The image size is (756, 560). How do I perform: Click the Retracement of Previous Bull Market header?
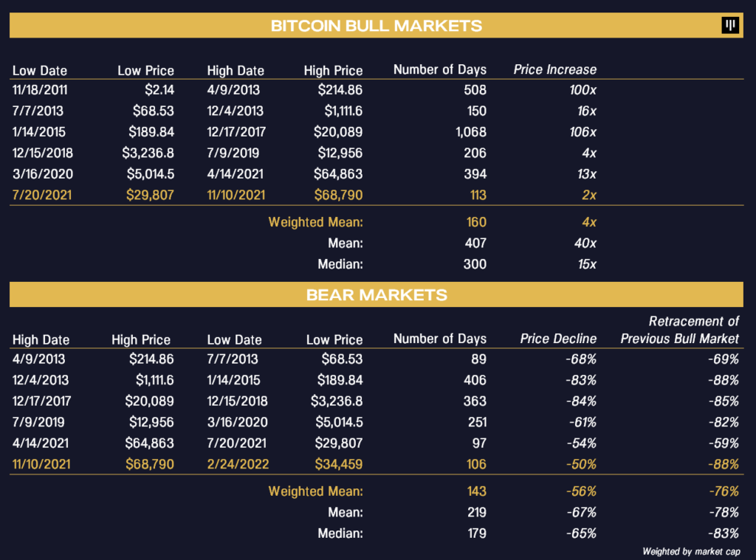click(x=679, y=330)
